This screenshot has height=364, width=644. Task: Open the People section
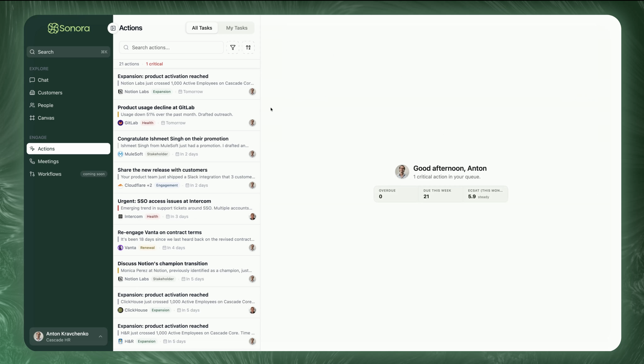[46, 105]
